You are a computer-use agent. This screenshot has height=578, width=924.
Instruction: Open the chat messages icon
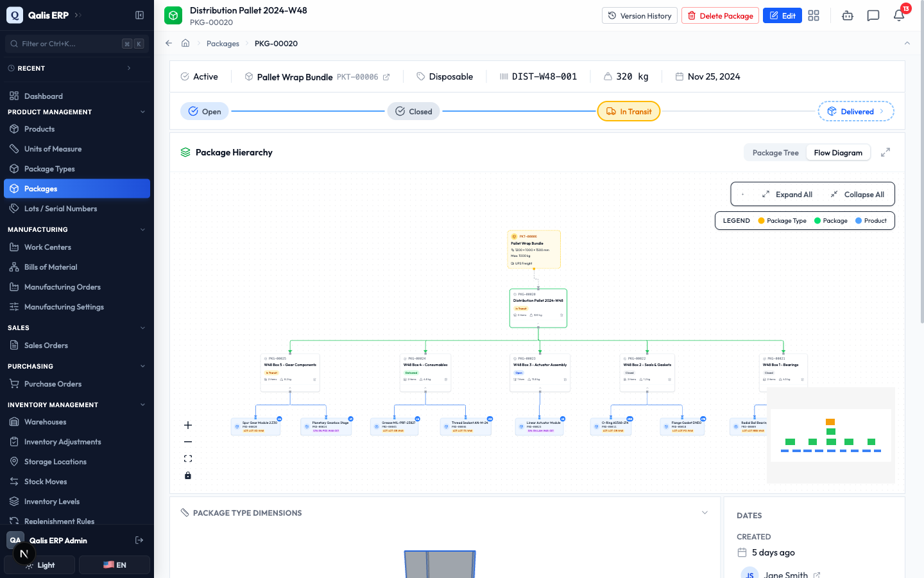(x=873, y=15)
